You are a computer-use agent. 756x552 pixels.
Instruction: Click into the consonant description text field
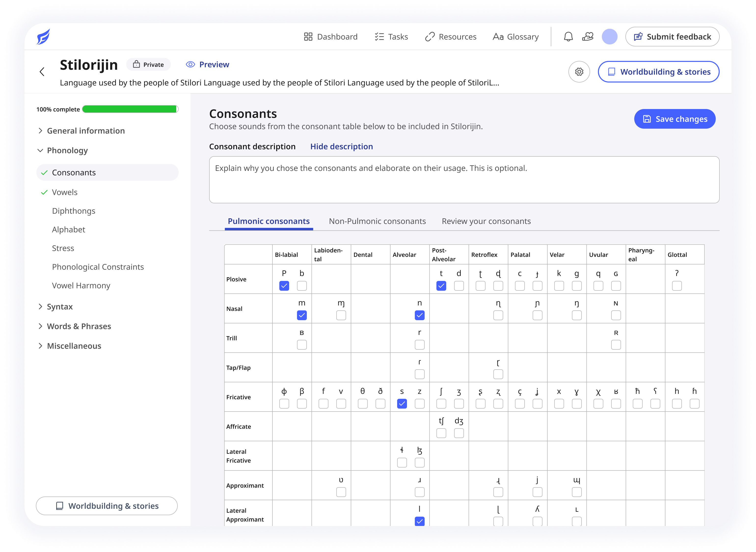coord(464,180)
